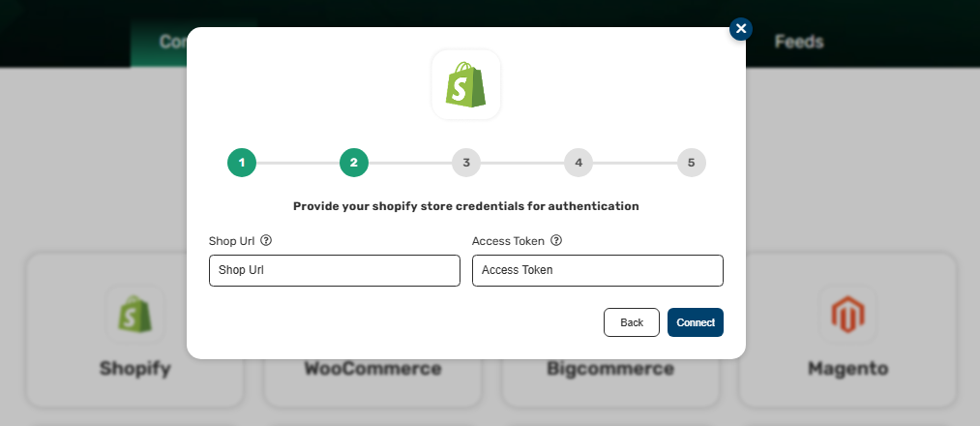This screenshot has height=426, width=980.
Task: Click the Access Token field label
Action: pos(508,241)
